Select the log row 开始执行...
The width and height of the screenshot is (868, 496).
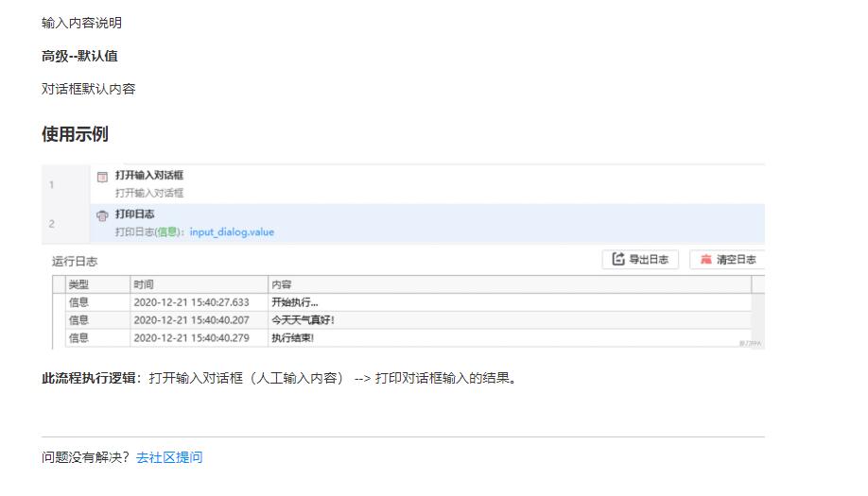408,302
